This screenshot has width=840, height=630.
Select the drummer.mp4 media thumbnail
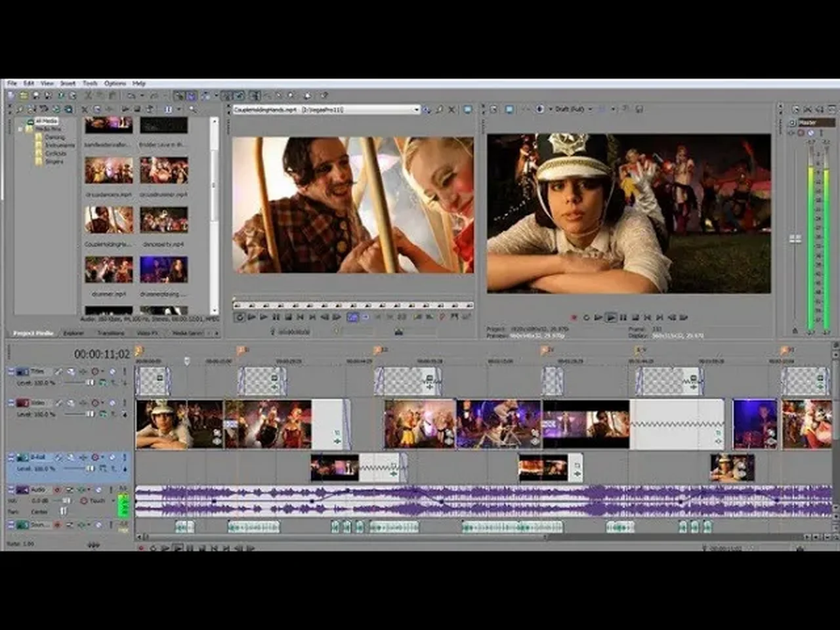[x=108, y=270]
